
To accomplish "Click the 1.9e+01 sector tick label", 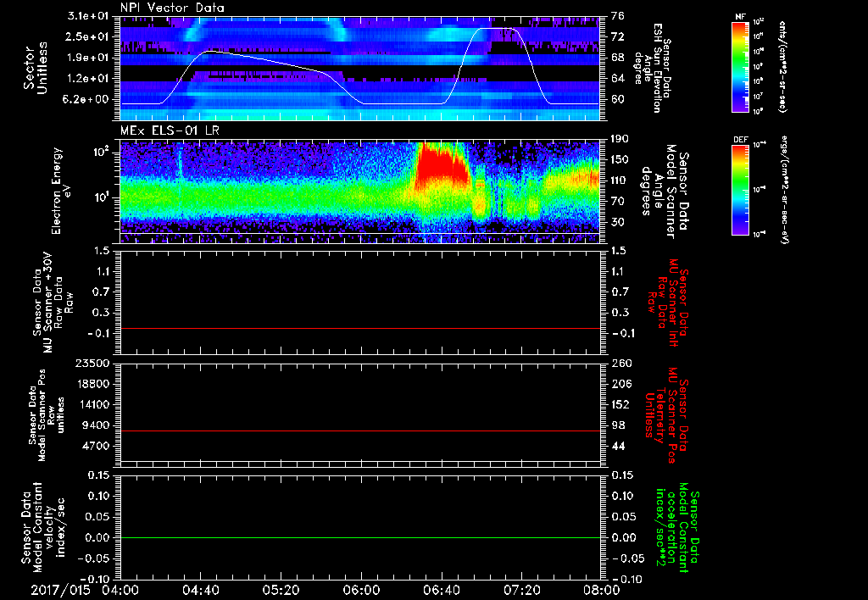I will coord(87,58).
